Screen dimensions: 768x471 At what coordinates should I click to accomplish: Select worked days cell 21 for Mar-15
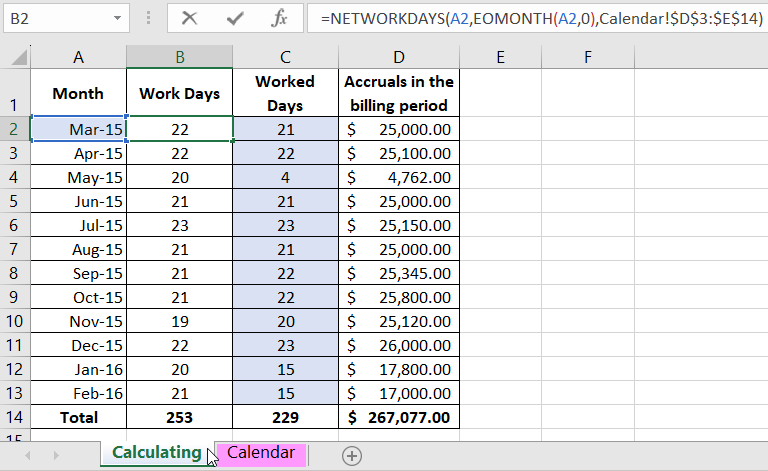(x=286, y=129)
